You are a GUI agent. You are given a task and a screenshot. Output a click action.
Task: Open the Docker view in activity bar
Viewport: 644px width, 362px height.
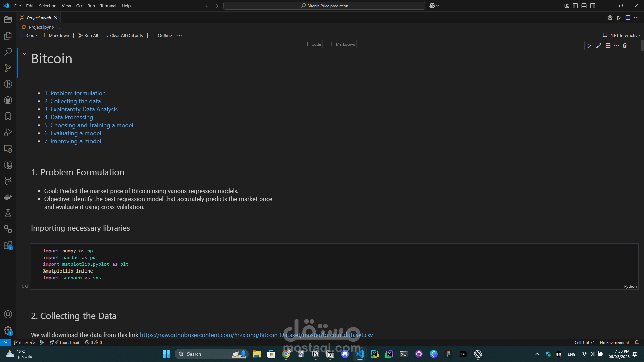click(8, 197)
